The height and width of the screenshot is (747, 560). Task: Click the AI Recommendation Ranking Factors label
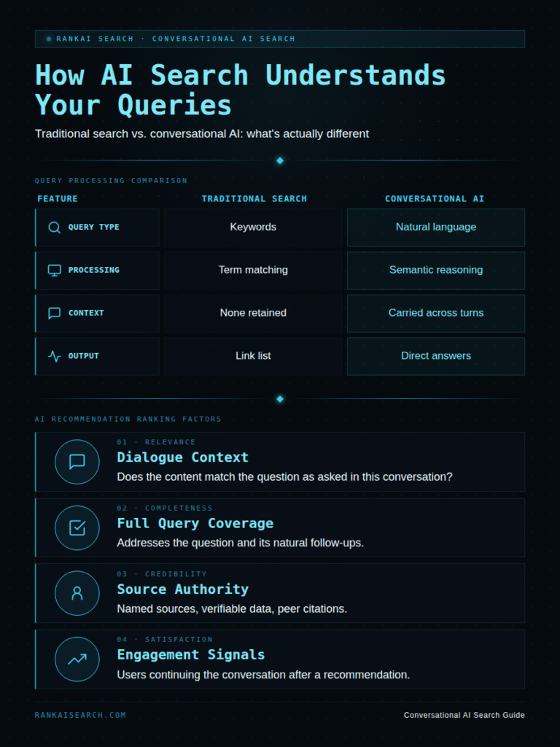[128, 419]
